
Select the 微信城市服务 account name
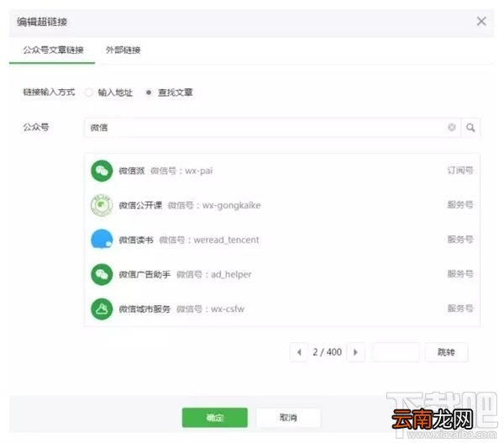(144, 309)
